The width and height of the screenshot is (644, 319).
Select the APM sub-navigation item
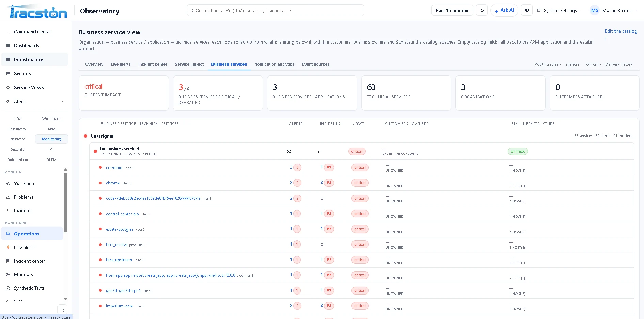coord(51,129)
